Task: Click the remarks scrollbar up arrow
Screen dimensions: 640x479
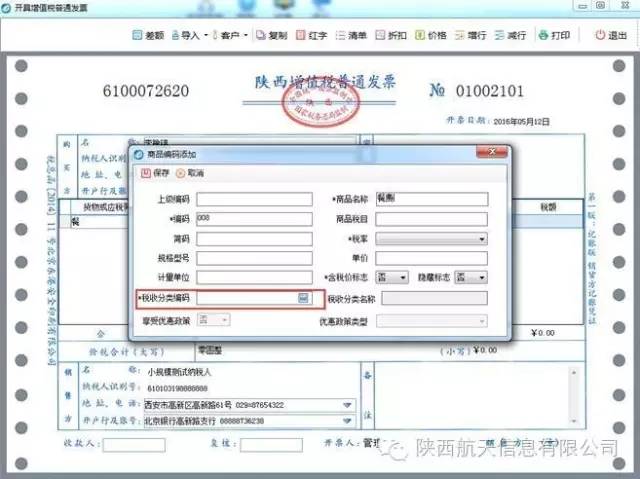Action: click(574, 372)
